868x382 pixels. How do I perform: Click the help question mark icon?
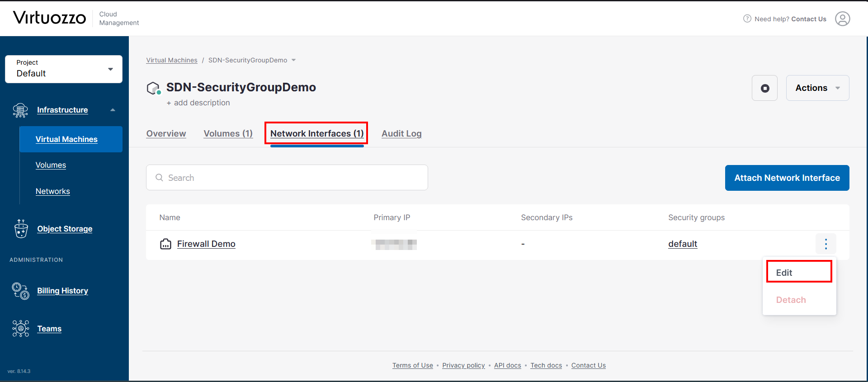coord(747,19)
